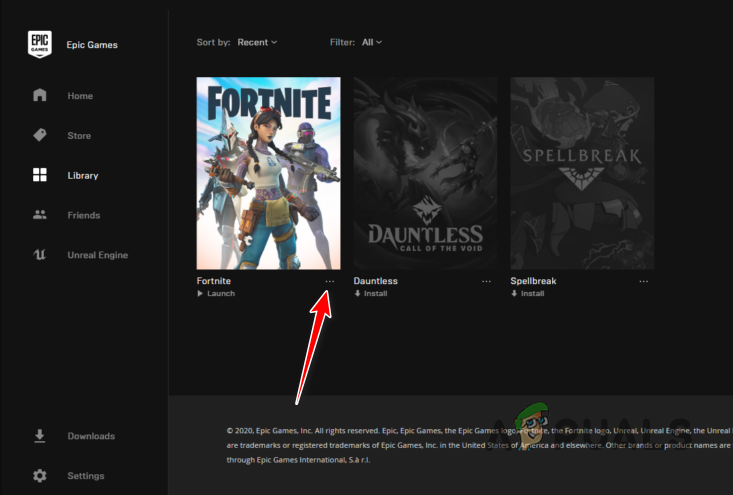The image size is (733, 495).
Task: Click the Spellbreak cover art
Action: point(582,173)
